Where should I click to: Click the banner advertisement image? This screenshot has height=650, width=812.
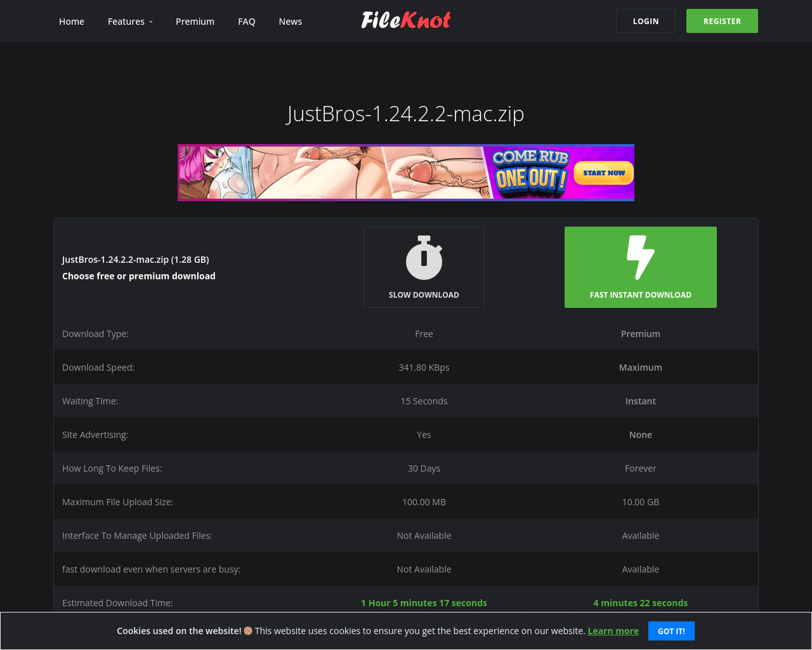406,173
